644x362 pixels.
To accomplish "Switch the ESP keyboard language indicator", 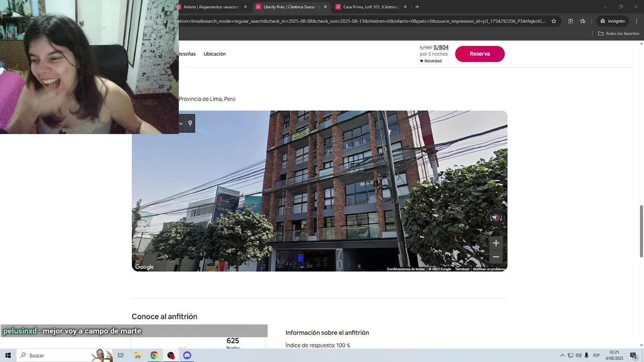I will (x=597, y=355).
